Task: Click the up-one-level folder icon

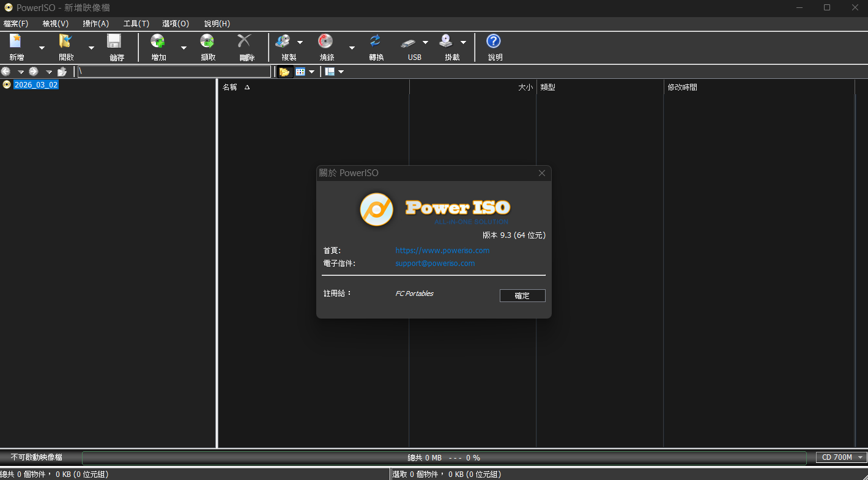Action: [x=62, y=72]
